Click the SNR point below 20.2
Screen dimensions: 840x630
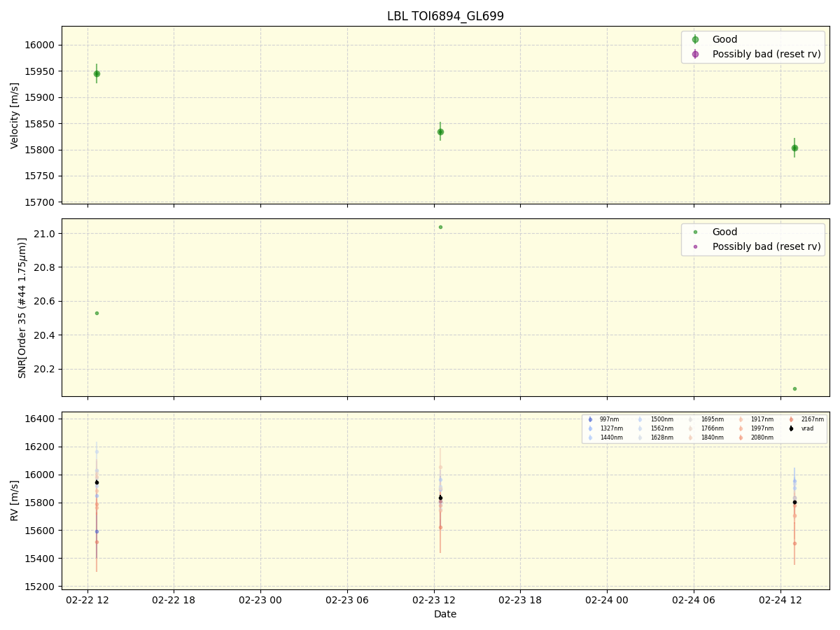tap(794, 388)
